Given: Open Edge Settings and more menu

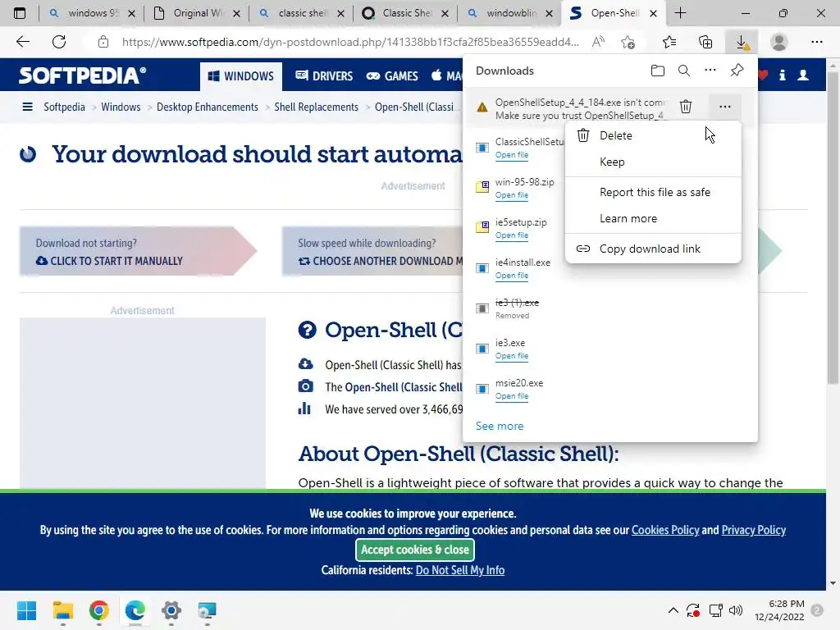Looking at the screenshot, I should 816,42.
